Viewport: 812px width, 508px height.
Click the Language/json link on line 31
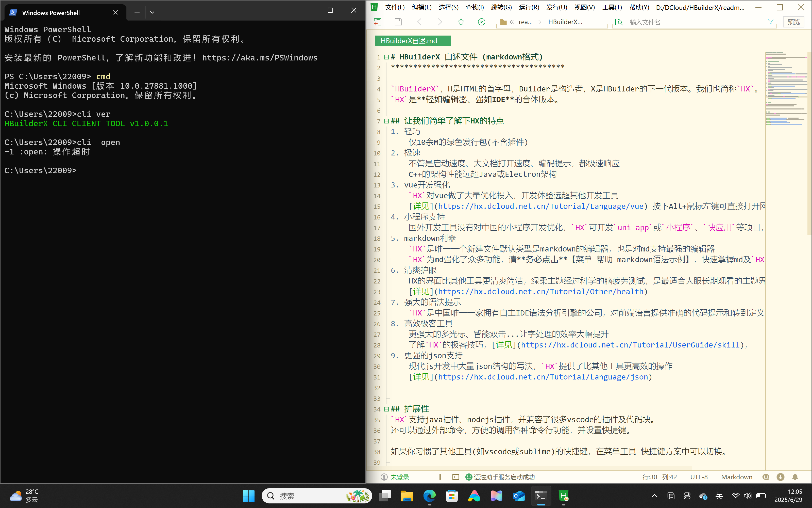coord(543,377)
